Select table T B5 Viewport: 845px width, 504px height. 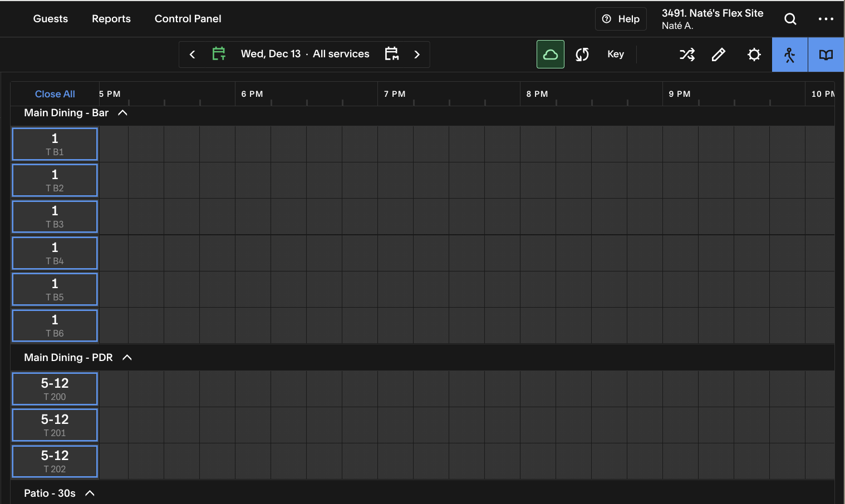pyautogui.click(x=55, y=289)
